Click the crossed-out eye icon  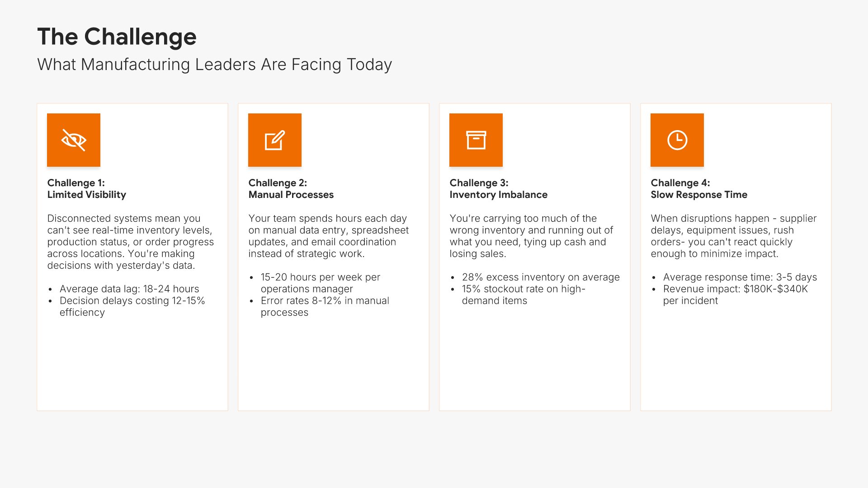pyautogui.click(x=74, y=140)
